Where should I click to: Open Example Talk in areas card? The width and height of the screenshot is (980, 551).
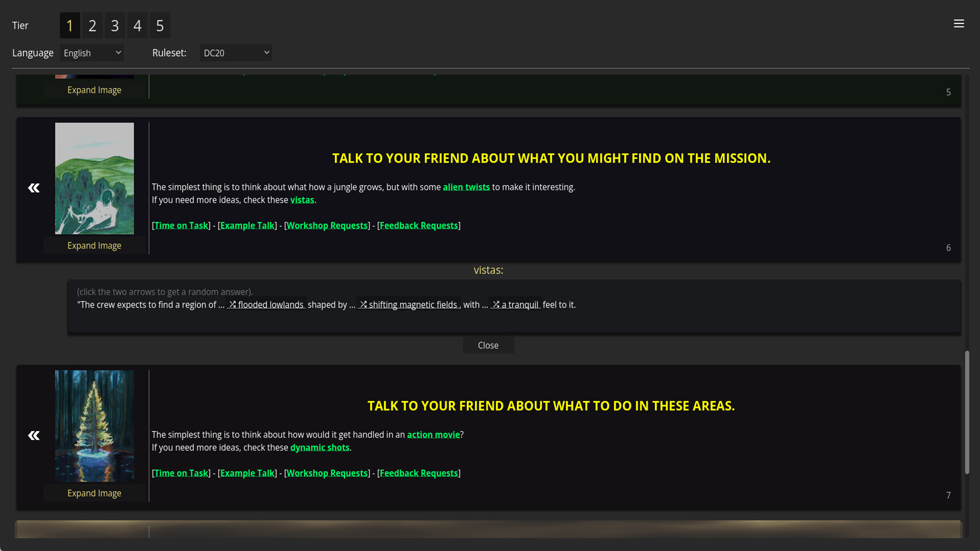point(248,473)
